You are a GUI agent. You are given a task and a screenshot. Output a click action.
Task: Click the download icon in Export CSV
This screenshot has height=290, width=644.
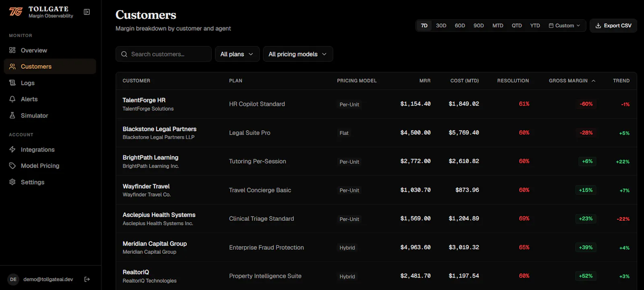[x=598, y=25]
